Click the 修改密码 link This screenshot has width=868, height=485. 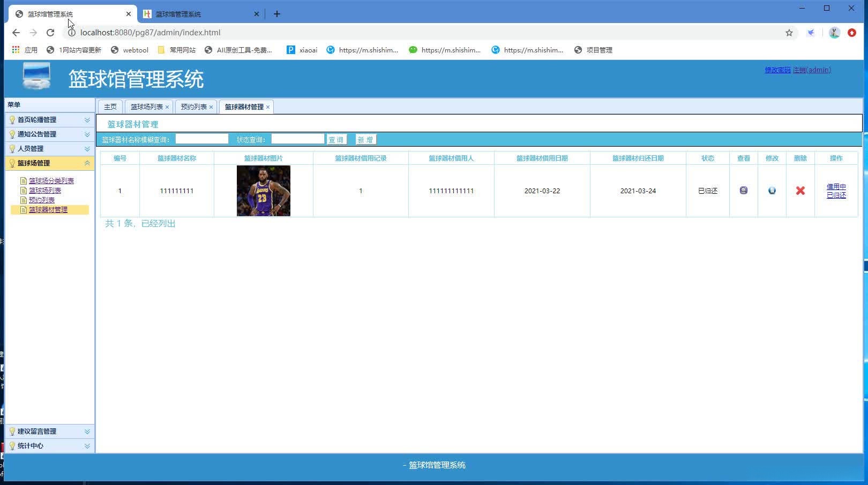click(778, 70)
